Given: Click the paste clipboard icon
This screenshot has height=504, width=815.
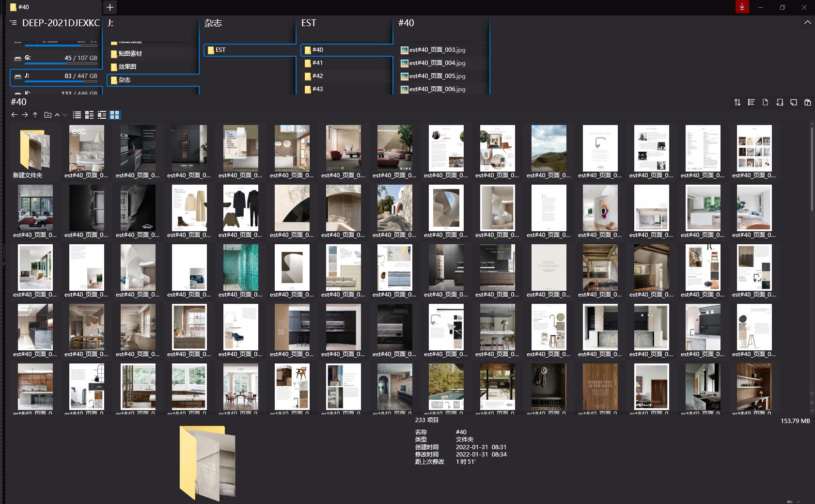Looking at the screenshot, I should coord(807,102).
